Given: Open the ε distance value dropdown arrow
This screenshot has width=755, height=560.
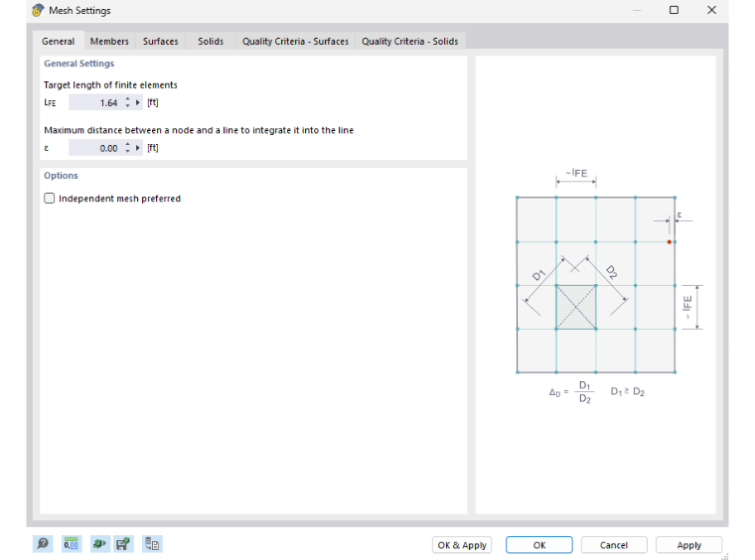Looking at the screenshot, I should click(138, 148).
